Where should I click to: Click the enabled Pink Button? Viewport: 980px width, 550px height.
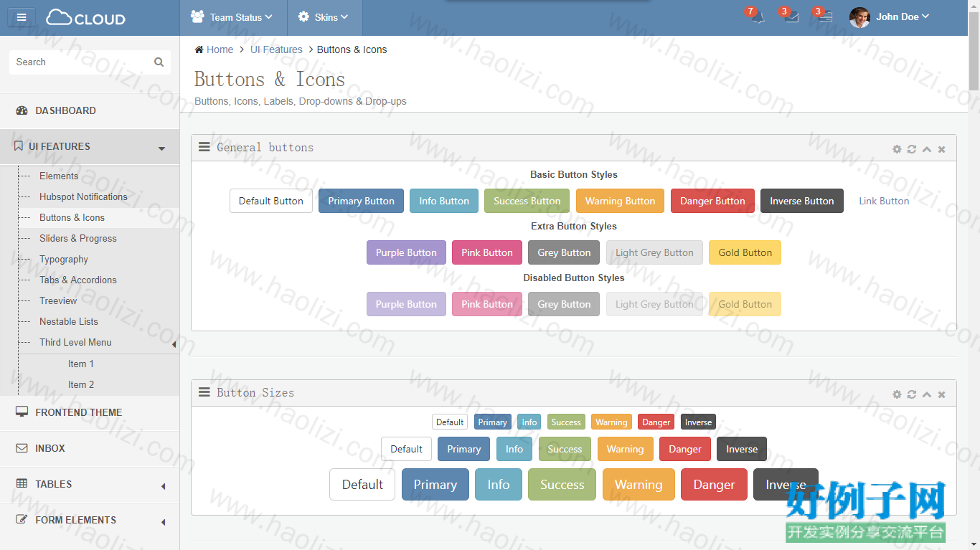[487, 253]
